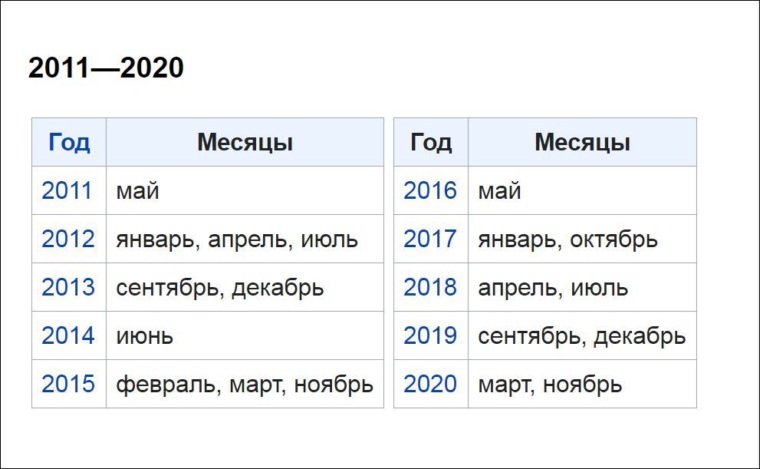760x469 pixels.
Task: Select the 2020 year link
Action: coord(430,383)
